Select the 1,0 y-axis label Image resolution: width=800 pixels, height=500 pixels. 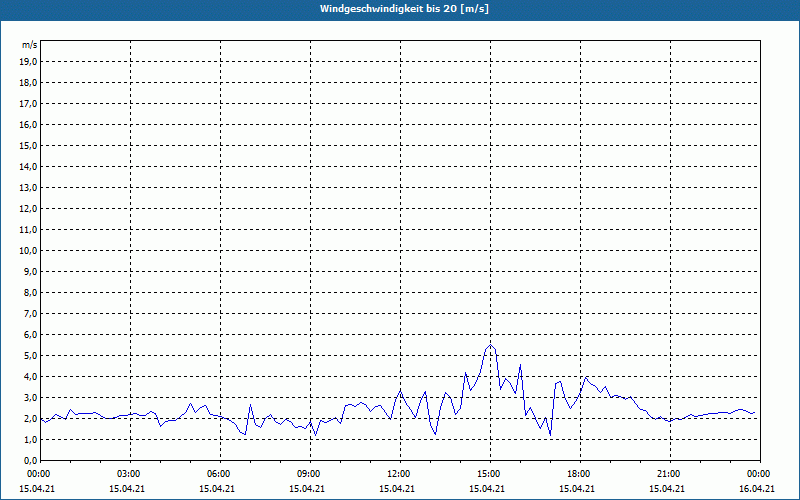[x=31, y=439]
